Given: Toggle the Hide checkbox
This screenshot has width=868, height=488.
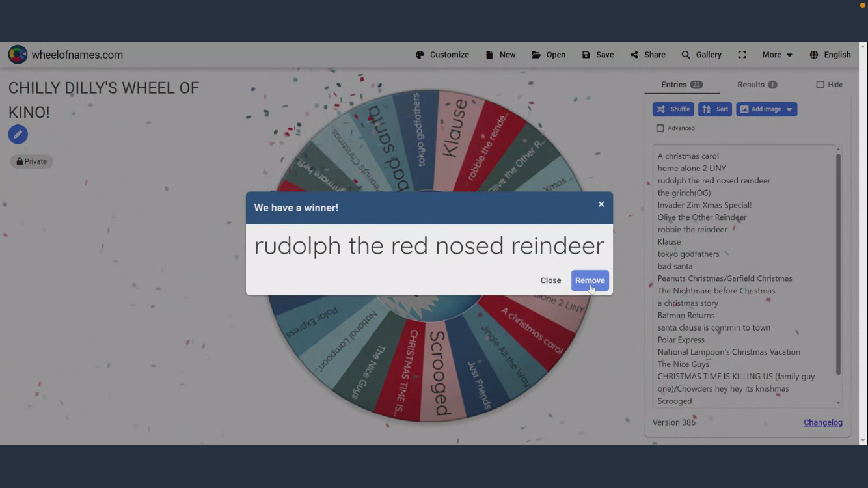Looking at the screenshot, I should tap(820, 85).
